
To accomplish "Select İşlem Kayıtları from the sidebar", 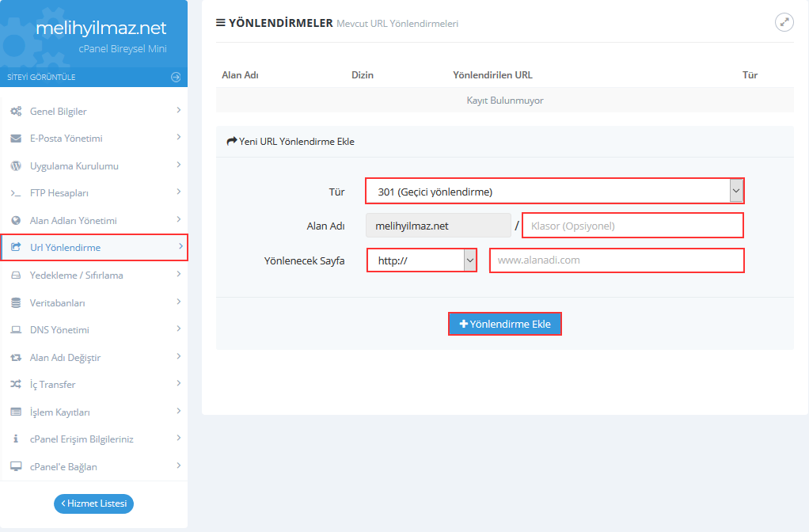I will click(x=60, y=412).
